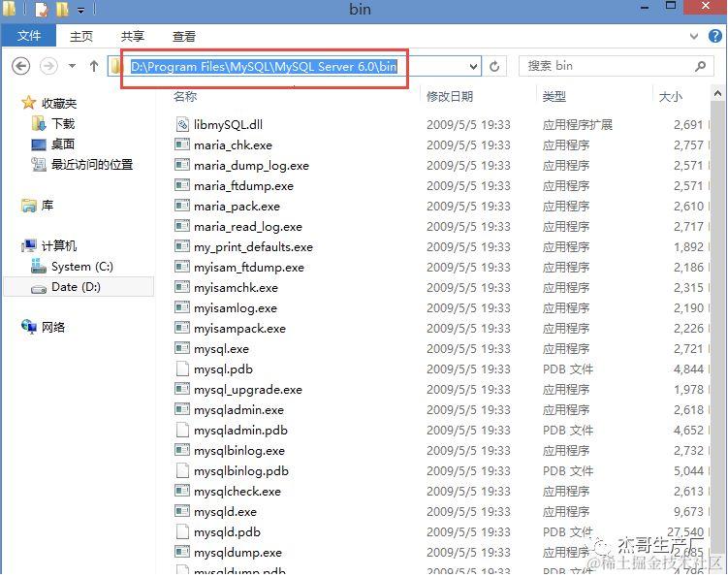Click the quick access new folder icon

[x=62, y=10]
